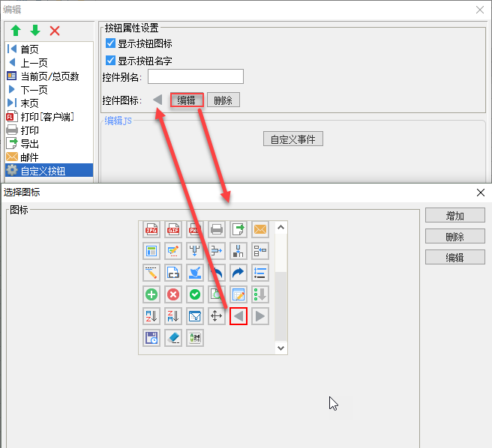Open the 自定义事件 button
The image size is (492, 448).
tap(293, 139)
